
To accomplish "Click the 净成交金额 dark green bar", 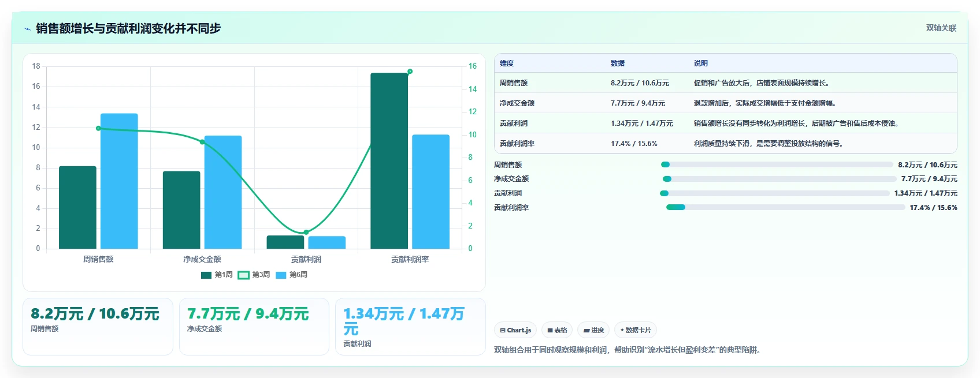I will coord(181,210).
